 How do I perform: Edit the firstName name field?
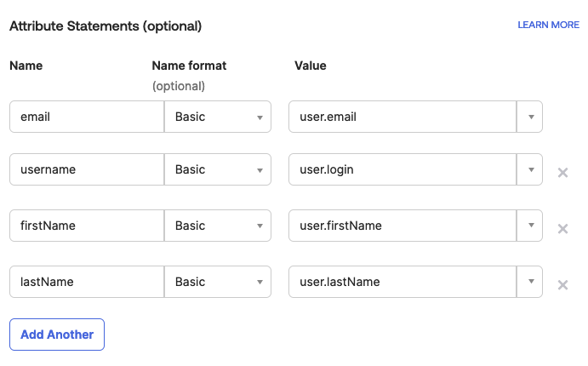(x=87, y=226)
